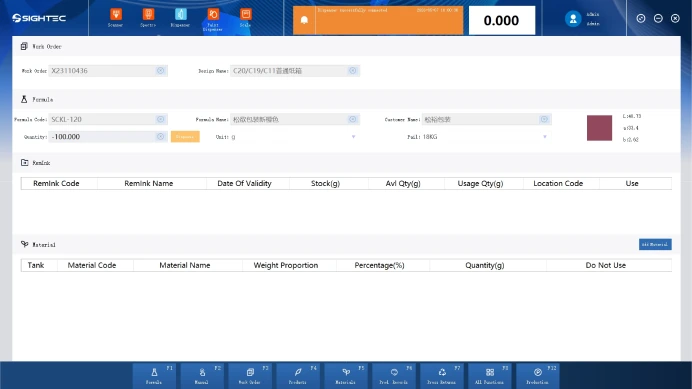The image size is (692, 389).
Task: Open Manual mode F2 bottom button
Action: [x=202, y=375]
